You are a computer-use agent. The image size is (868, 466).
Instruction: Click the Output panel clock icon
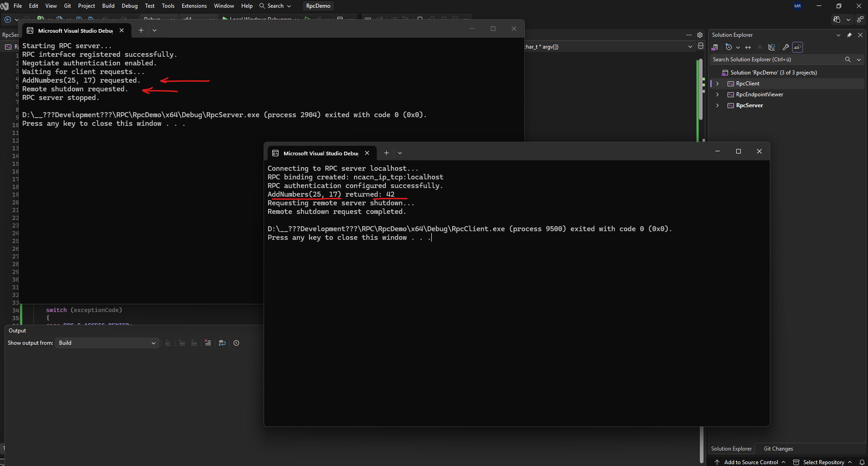236,343
